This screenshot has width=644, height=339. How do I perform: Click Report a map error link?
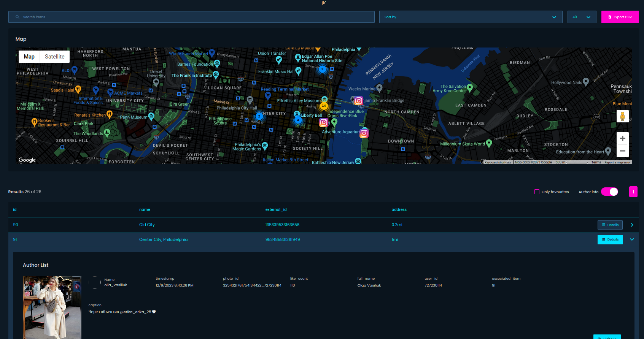coord(617,162)
